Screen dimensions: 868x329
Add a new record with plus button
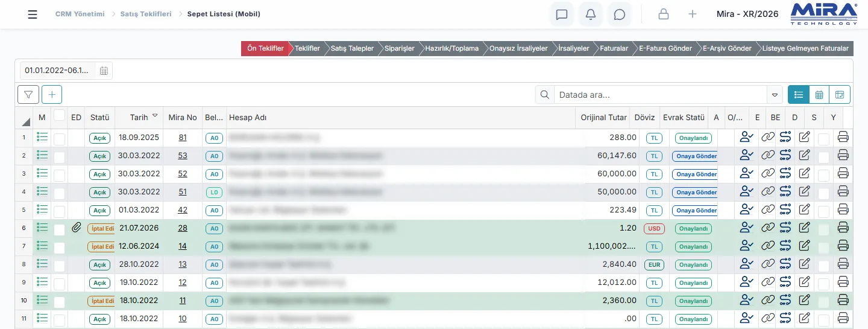click(52, 94)
